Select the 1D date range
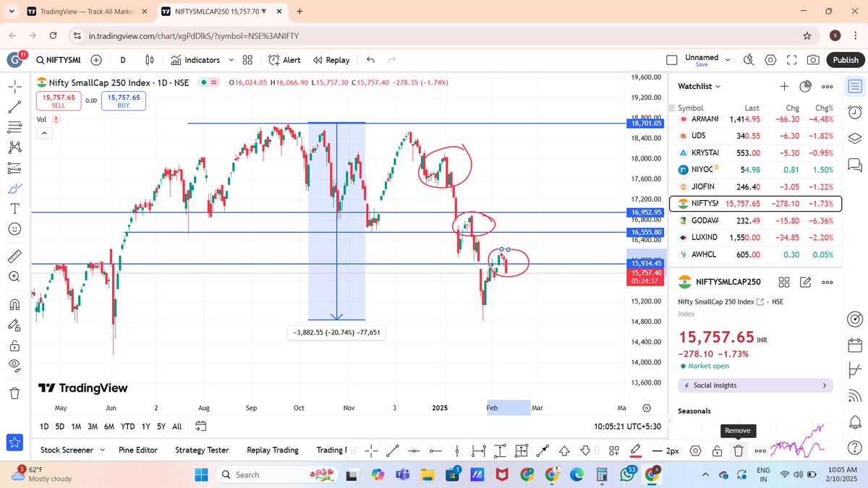The width and height of the screenshot is (868, 488). [x=44, y=427]
